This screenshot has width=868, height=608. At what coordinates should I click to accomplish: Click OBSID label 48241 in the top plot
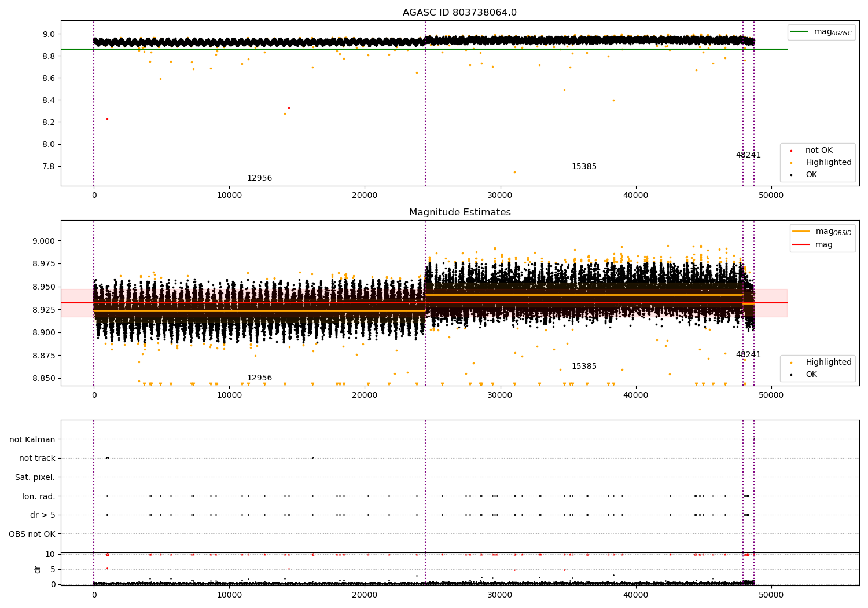coord(748,155)
